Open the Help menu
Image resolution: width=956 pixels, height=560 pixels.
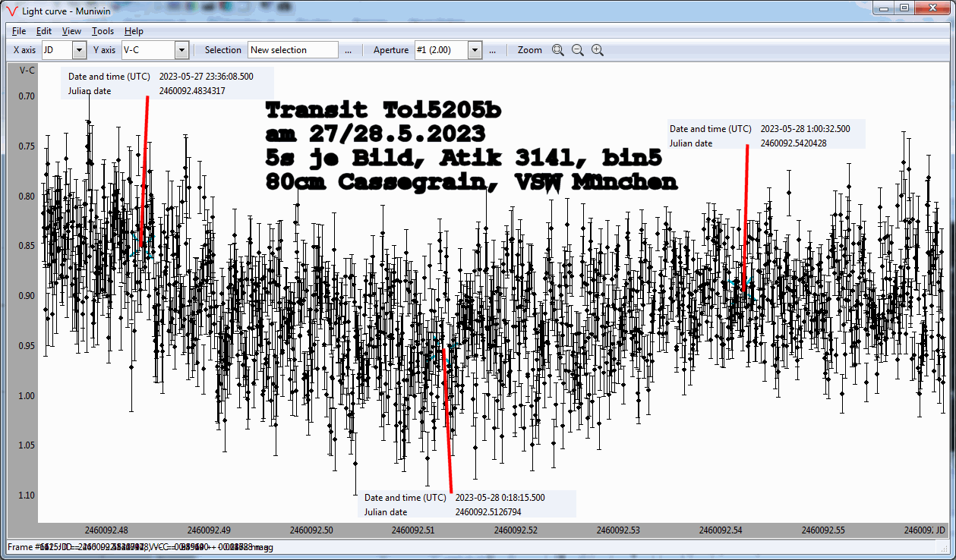coord(134,31)
